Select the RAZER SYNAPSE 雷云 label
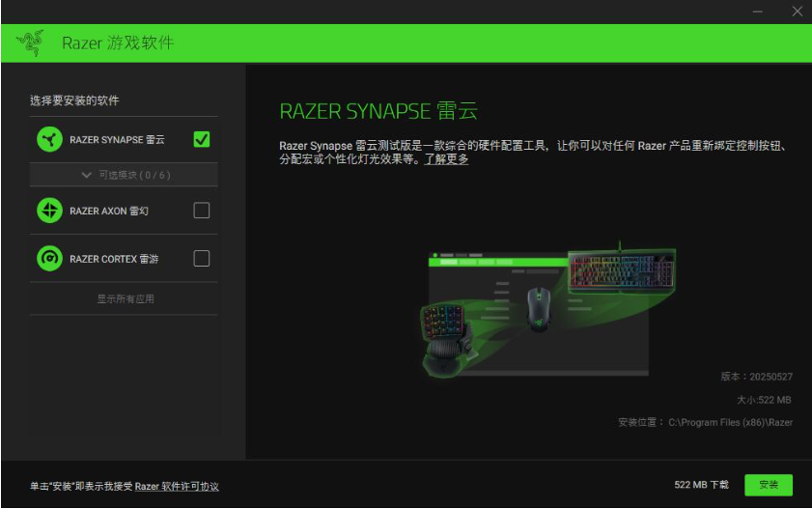This screenshot has height=509, width=812. (117, 140)
